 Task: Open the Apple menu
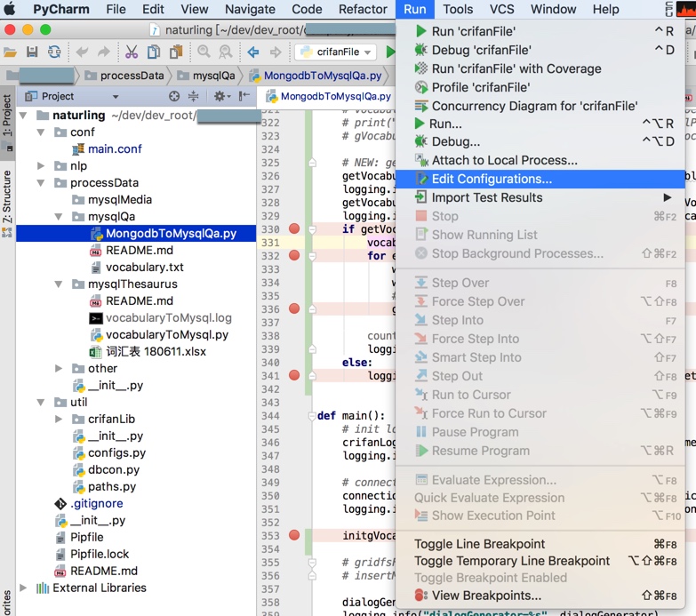coord(10,9)
